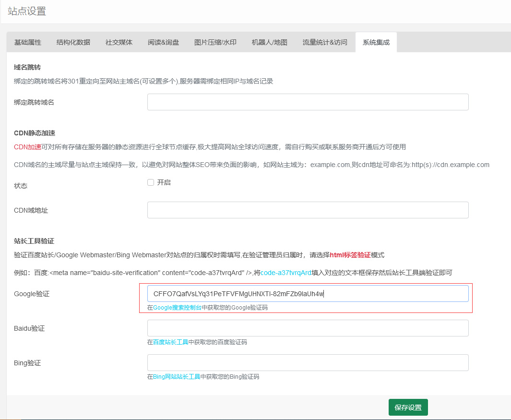Click the red html标签验证 text
This screenshot has width=511, height=420.
pos(350,255)
